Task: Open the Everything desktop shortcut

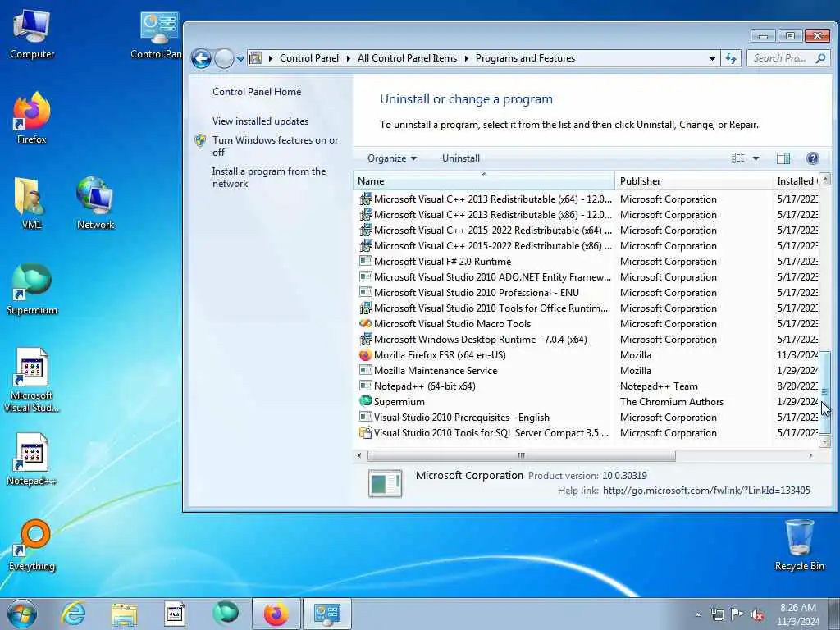Action: tap(32, 545)
